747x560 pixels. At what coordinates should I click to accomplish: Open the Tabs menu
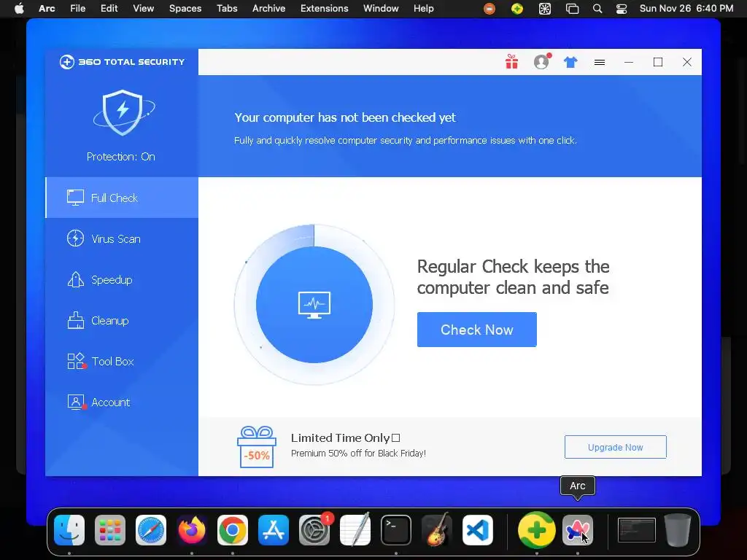pyautogui.click(x=227, y=9)
